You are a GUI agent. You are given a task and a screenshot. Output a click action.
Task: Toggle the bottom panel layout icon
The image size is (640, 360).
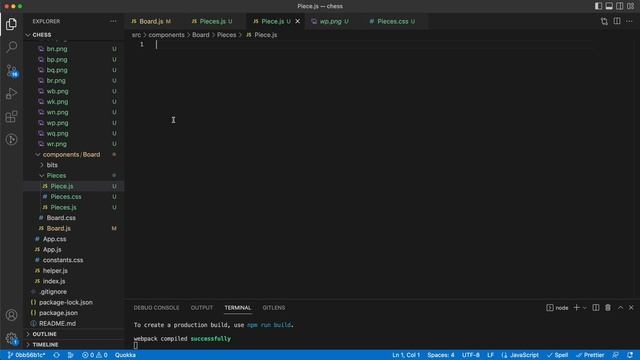click(609, 6)
